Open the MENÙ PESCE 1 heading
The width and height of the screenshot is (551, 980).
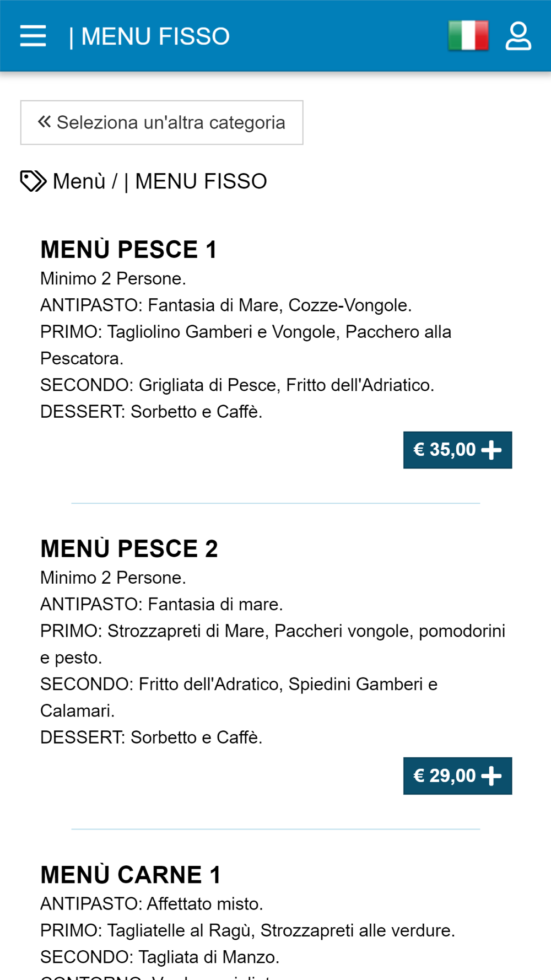[129, 250]
